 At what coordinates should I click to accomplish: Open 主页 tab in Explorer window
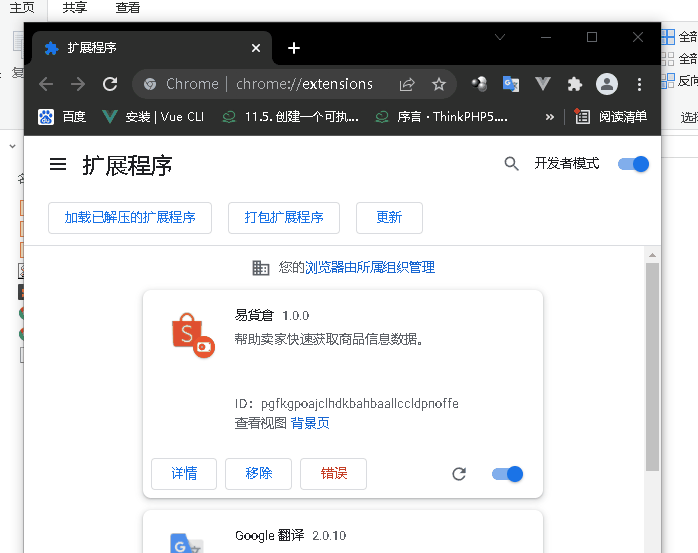tap(22, 8)
